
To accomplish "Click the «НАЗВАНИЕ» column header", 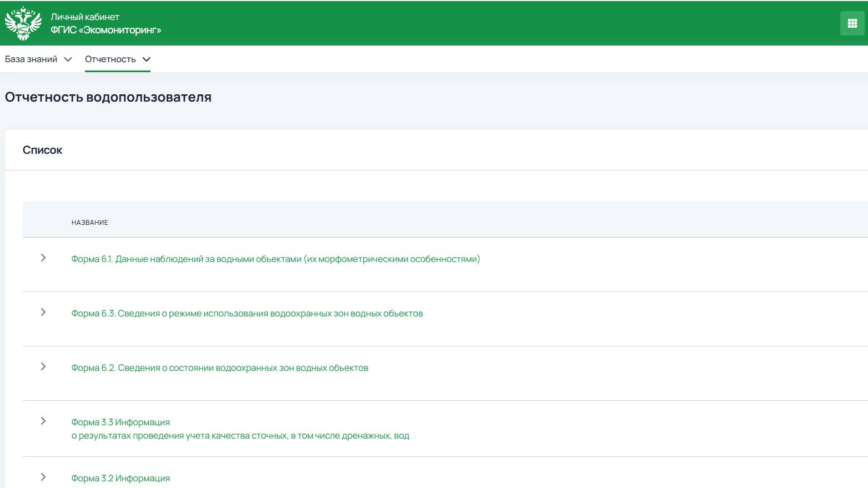I will click(90, 223).
